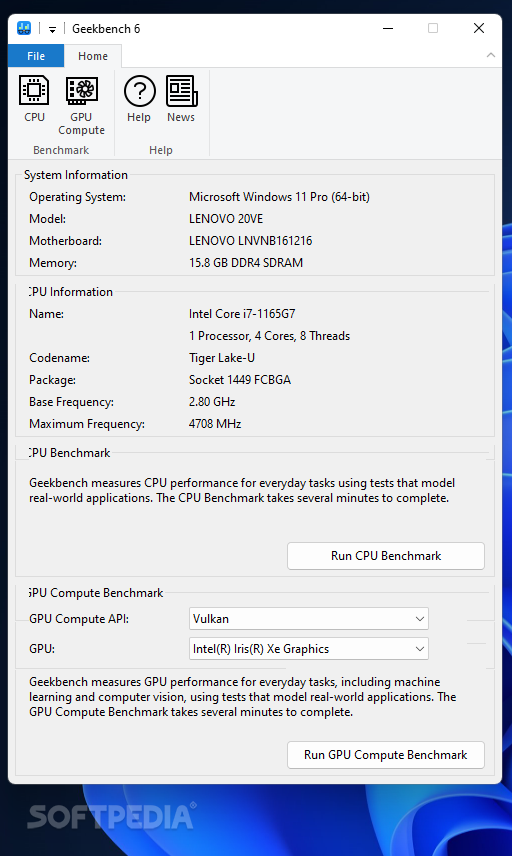
Task: Select the base frequency value '2.80 GHz'
Action: pos(212,402)
